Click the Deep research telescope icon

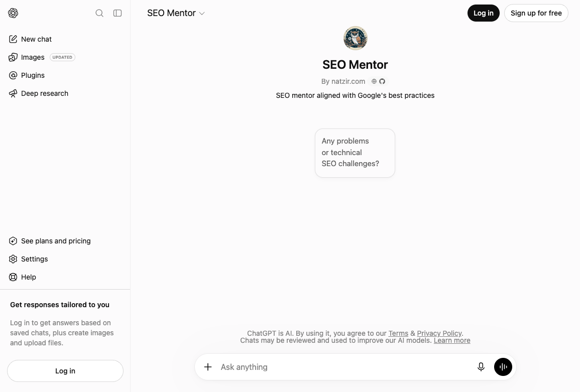click(13, 93)
